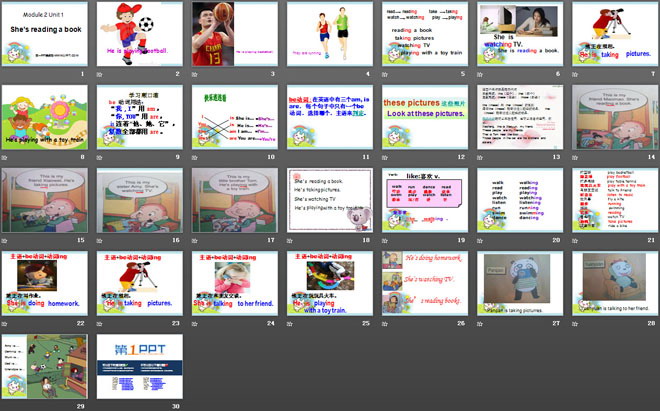Select slide 28 panda talking to friend
Image resolution: width=660 pixels, height=411 pixels.
(x=615, y=283)
